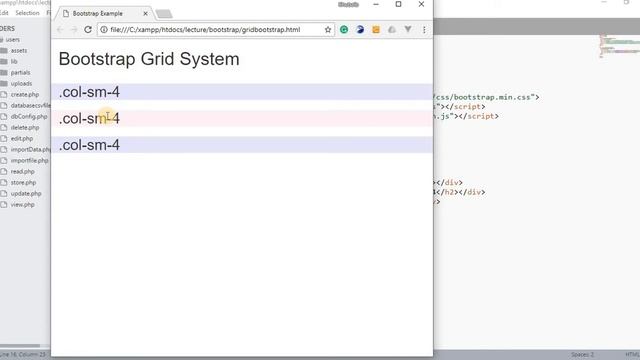
Task: Open the Selection menu in editor
Action: pyautogui.click(x=27, y=13)
